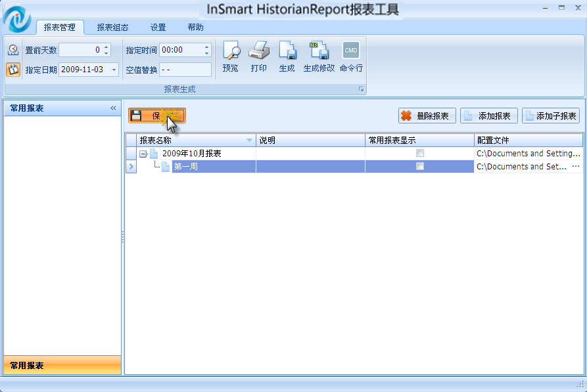Select the 2009年10月报表 row

pyautogui.click(x=354, y=154)
